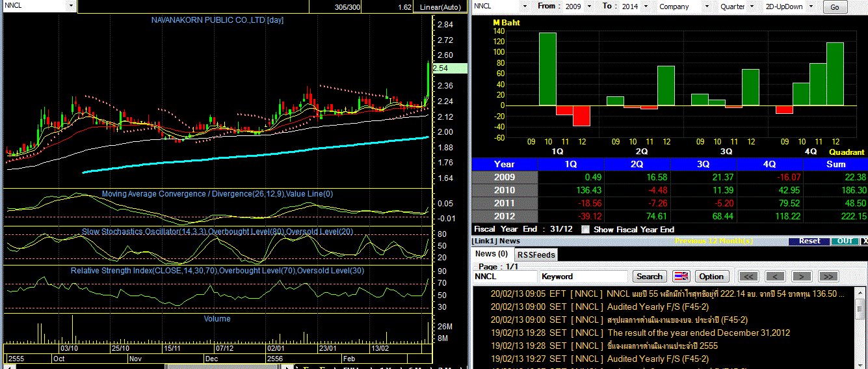Viewport: 868px width, 369px height.
Task: Click the Thai/English language flag icon
Action: point(681,277)
